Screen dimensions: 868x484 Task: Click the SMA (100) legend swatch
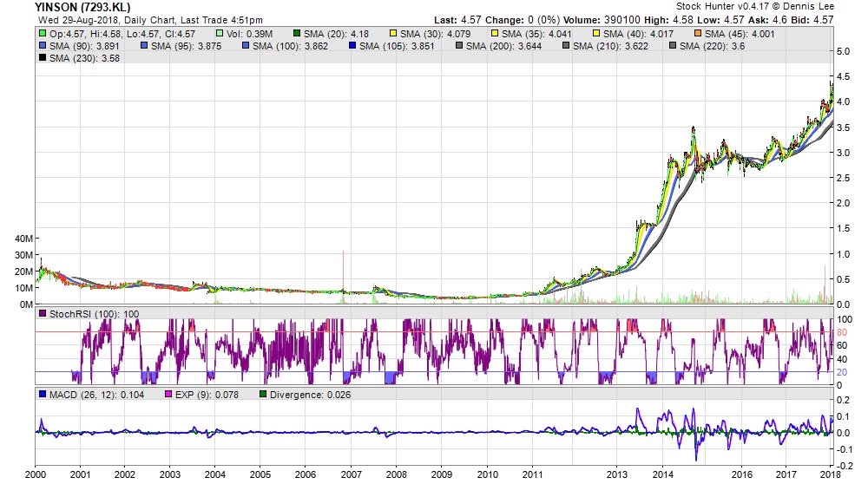[x=246, y=46]
